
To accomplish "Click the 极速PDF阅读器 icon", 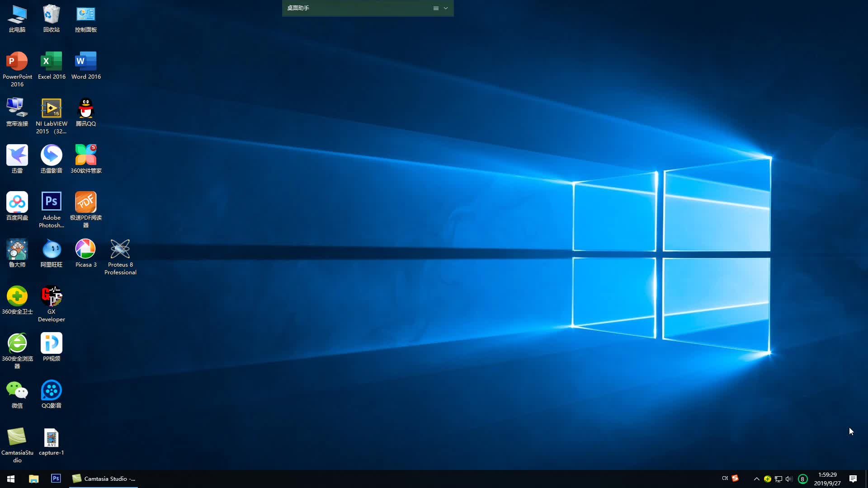I will (86, 210).
